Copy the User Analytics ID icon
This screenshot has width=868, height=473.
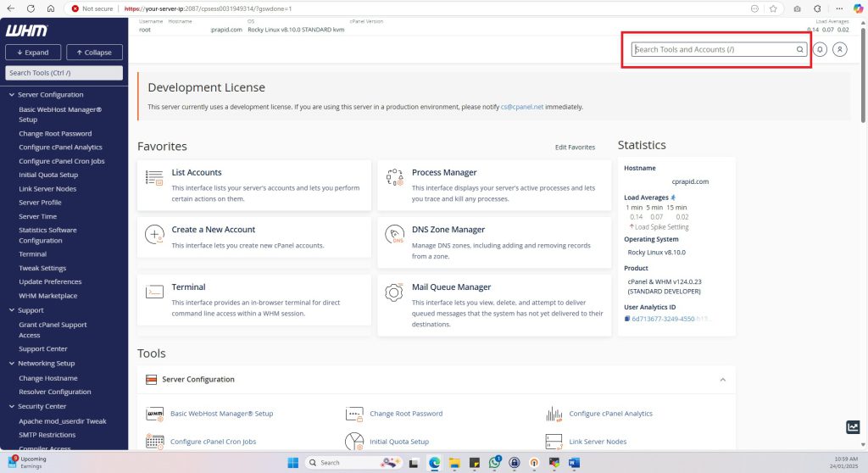pyautogui.click(x=627, y=319)
